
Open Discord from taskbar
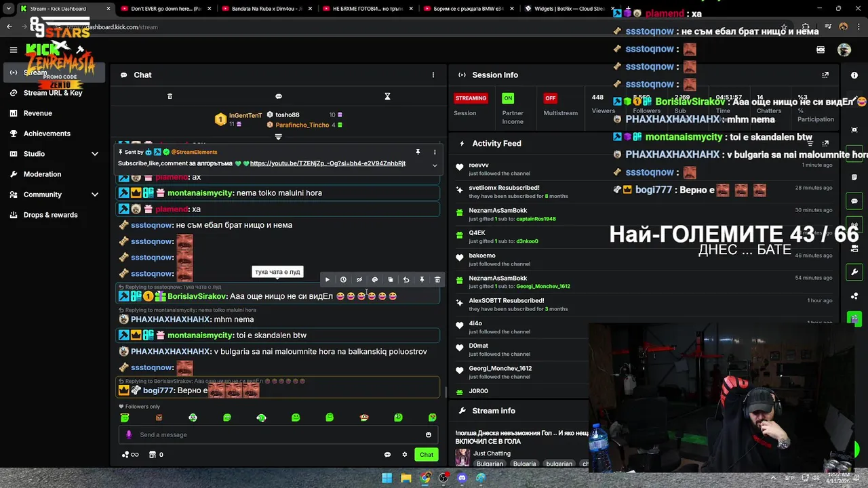(462, 478)
